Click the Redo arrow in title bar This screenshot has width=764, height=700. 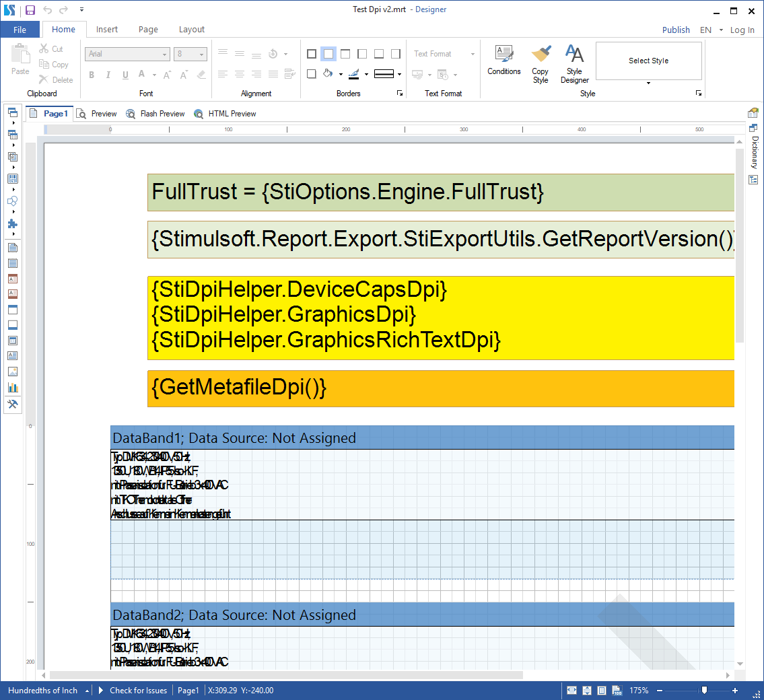(63, 9)
